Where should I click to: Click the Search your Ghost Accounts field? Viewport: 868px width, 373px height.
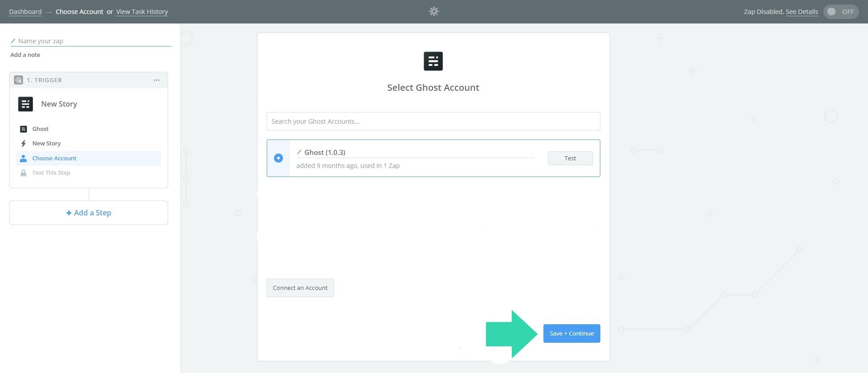pyautogui.click(x=433, y=121)
